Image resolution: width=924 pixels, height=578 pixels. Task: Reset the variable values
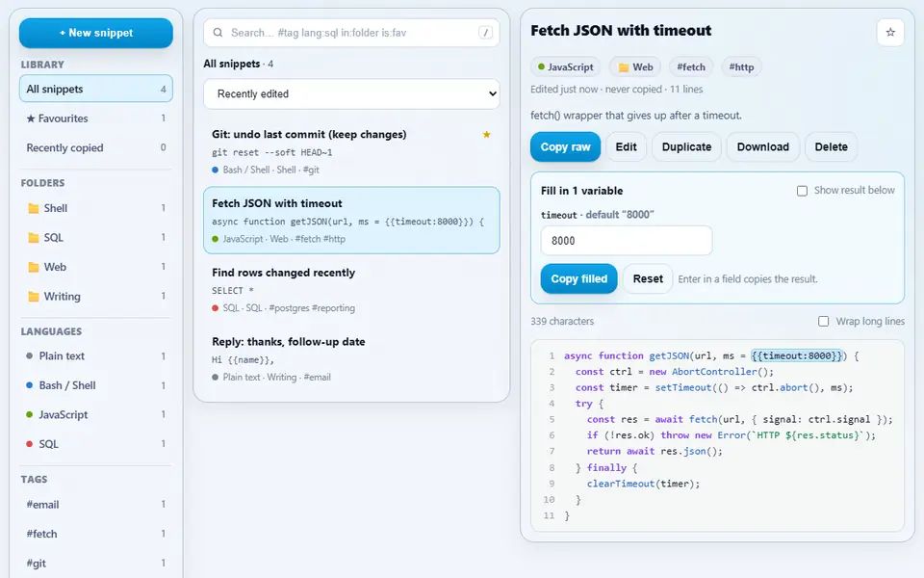[x=648, y=279]
